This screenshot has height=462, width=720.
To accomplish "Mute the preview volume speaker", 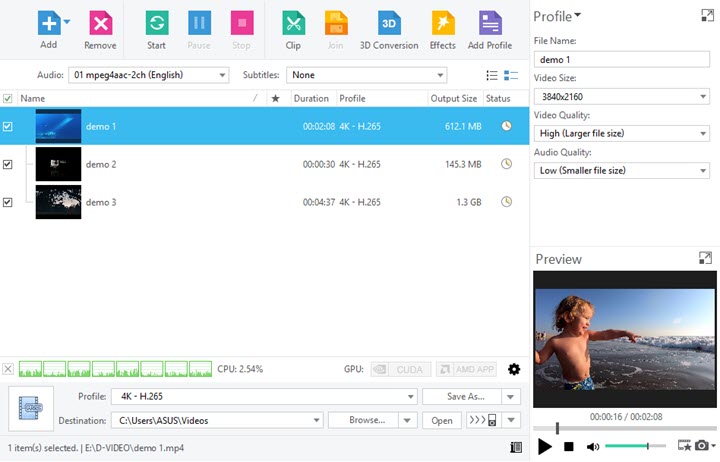I will [593, 446].
